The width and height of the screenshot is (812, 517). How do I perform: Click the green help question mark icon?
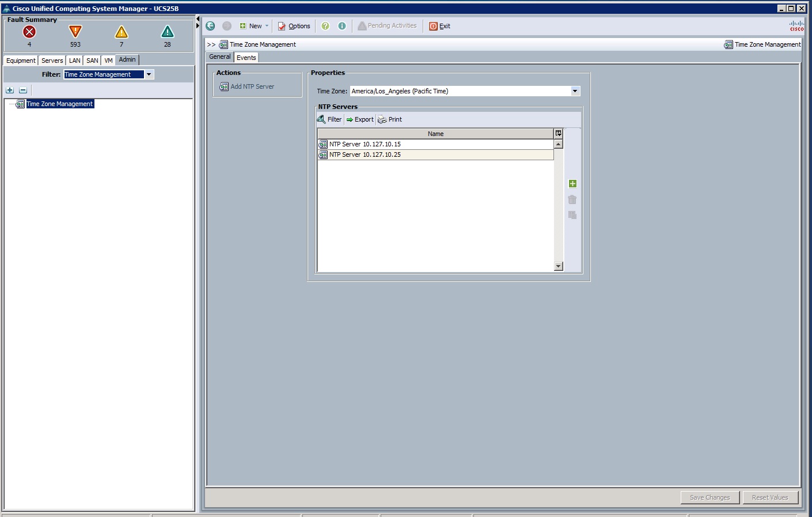coord(325,26)
